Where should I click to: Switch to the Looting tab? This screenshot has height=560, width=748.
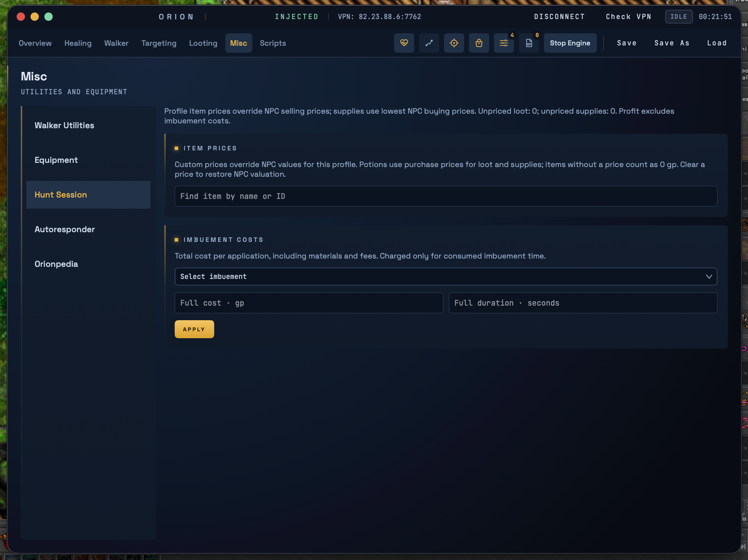[203, 43]
